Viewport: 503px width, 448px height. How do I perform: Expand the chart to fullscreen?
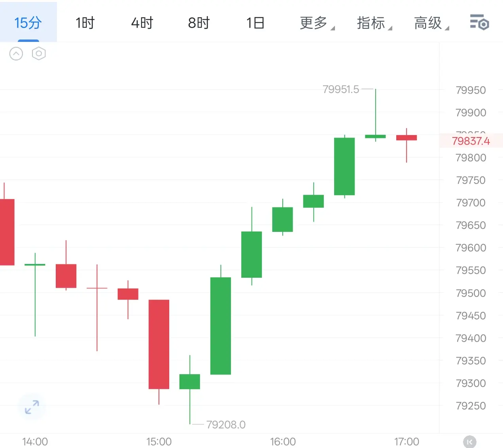(32, 407)
